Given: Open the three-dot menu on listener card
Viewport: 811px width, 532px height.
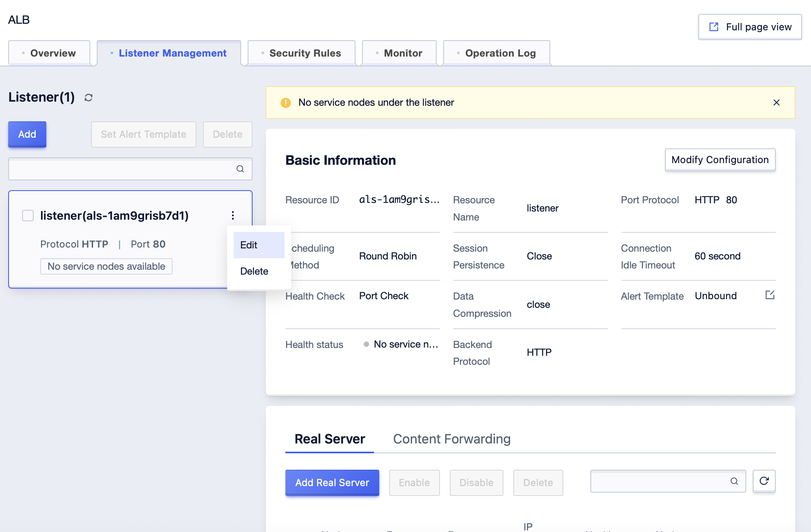Looking at the screenshot, I should tap(233, 216).
